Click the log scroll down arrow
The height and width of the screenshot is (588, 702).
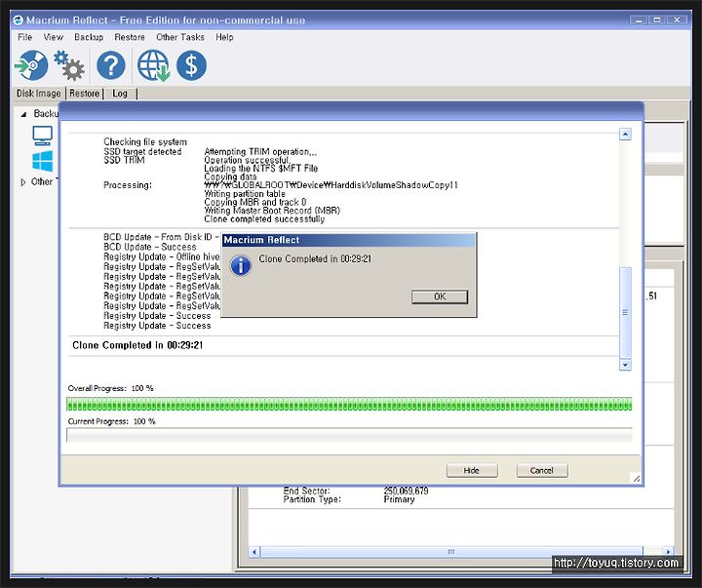pyautogui.click(x=625, y=365)
